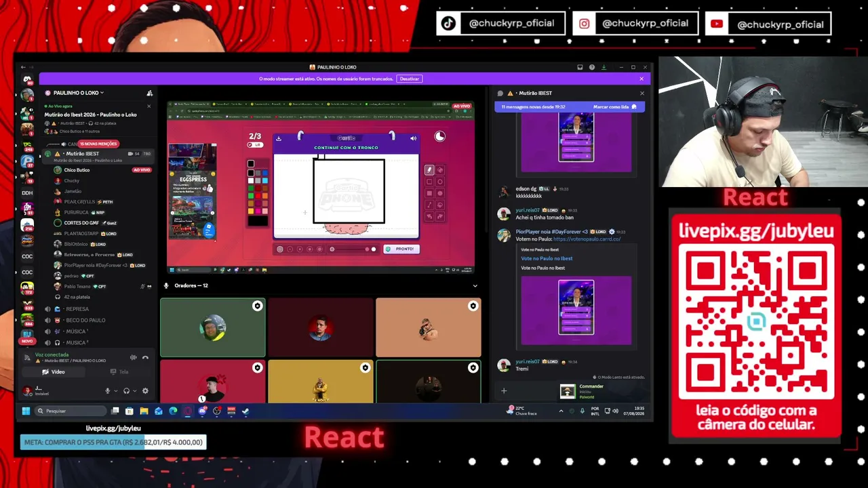Open File Explorer from the taskbar
The width and height of the screenshot is (868, 488).
point(144,411)
